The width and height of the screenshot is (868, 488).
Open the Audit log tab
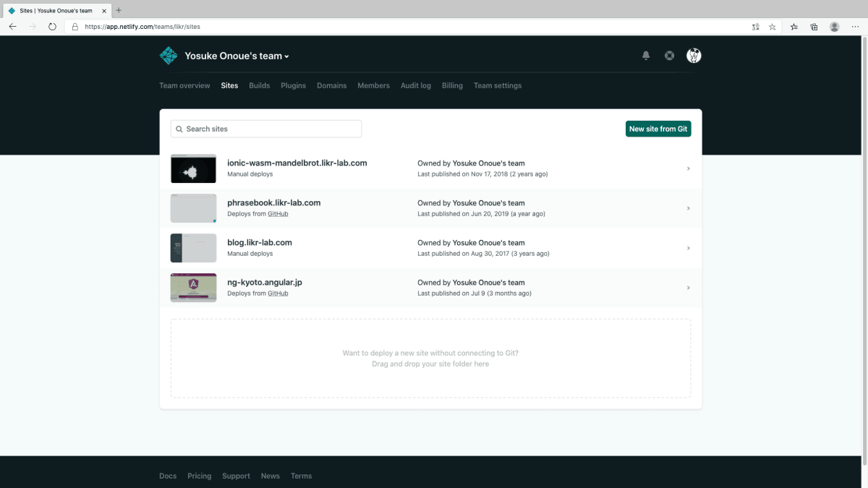pyautogui.click(x=416, y=85)
